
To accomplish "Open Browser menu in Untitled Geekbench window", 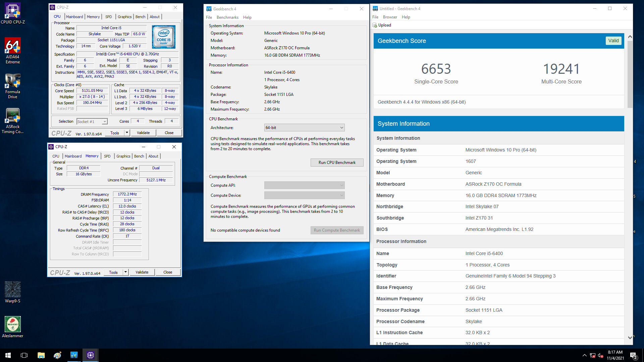I will (390, 17).
